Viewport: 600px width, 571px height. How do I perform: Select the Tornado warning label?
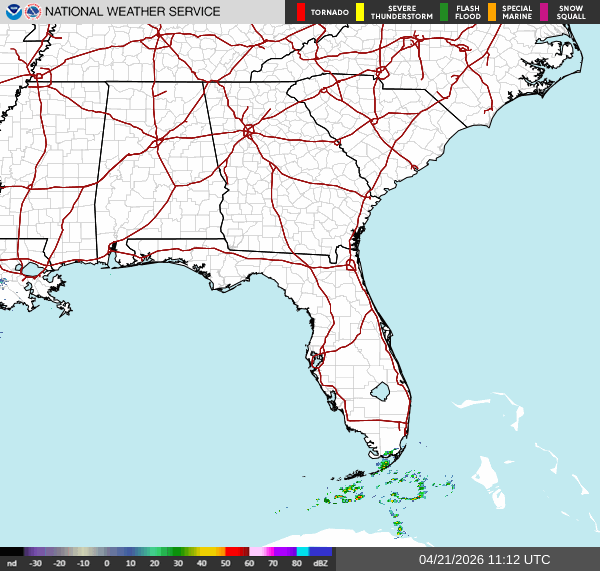pyautogui.click(x=329, y=12)
